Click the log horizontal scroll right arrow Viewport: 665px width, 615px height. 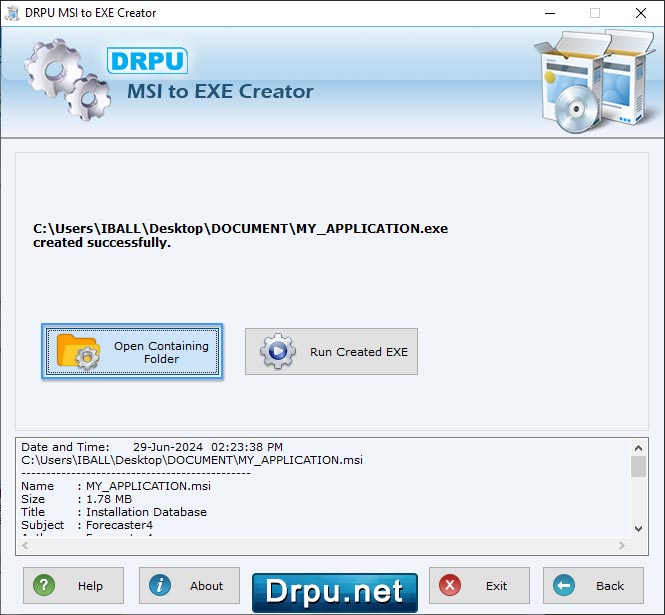621,545
